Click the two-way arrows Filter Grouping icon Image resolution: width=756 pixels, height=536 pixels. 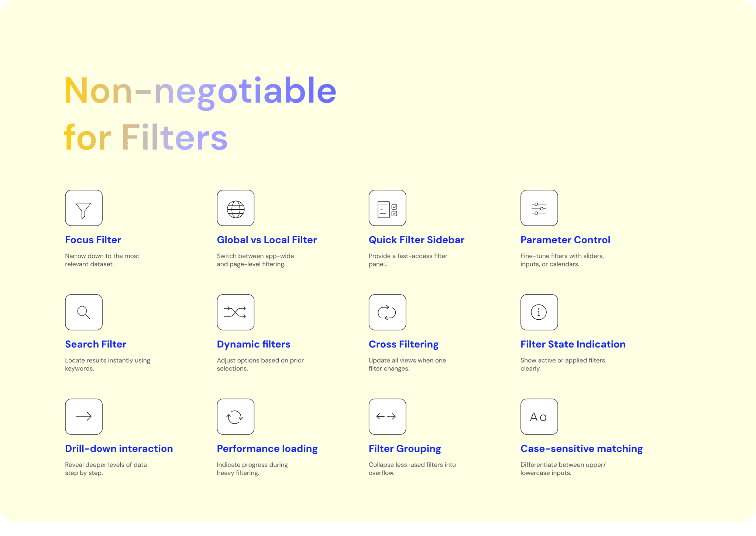(387, 417)
